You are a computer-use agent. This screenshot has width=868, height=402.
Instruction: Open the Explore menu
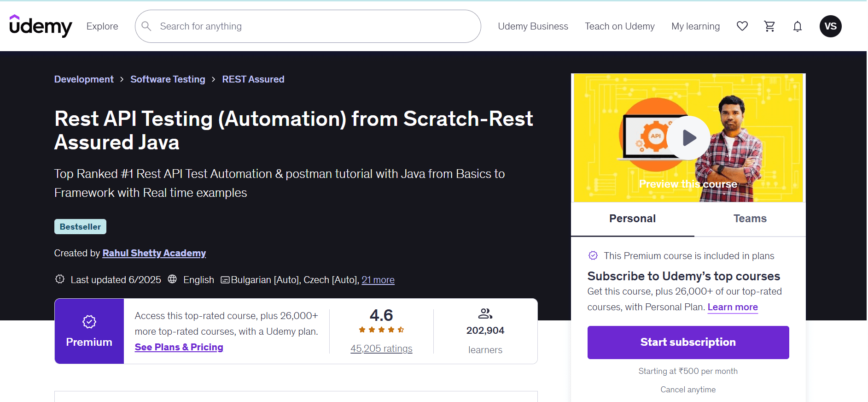tap(102, 26)
